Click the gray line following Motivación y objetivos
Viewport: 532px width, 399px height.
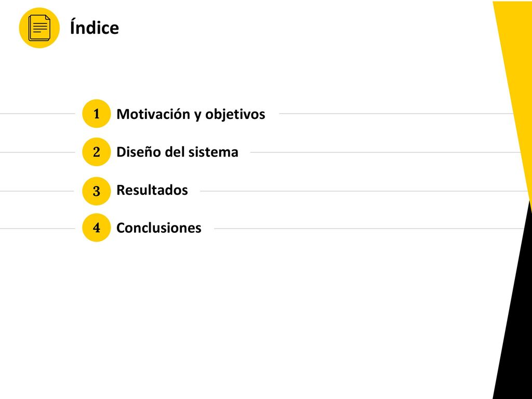(395, 114)
